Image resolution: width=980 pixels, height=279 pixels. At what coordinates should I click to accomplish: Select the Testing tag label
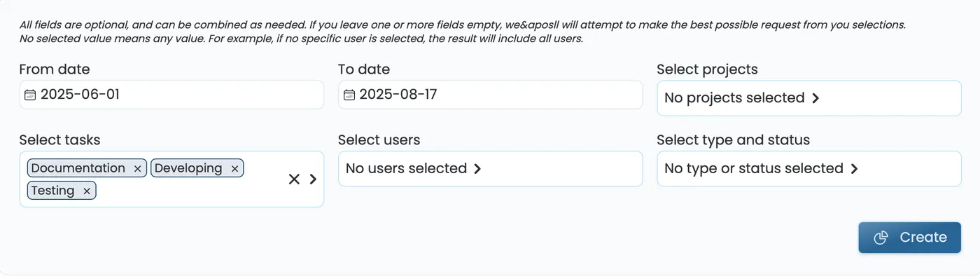[53, 191]
